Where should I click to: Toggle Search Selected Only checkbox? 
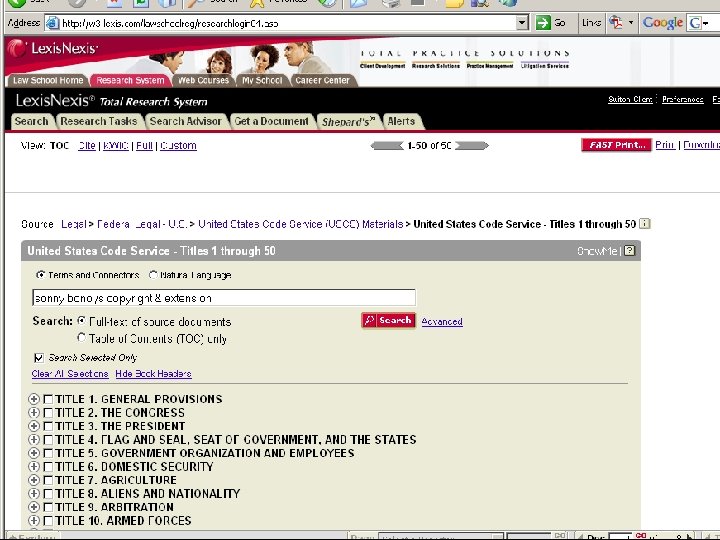pos(39,357)
